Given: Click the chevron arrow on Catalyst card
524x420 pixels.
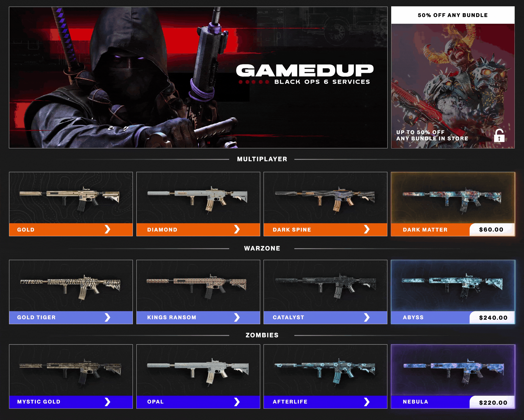Looking at the screenshot, I should [x=367, y=317].
